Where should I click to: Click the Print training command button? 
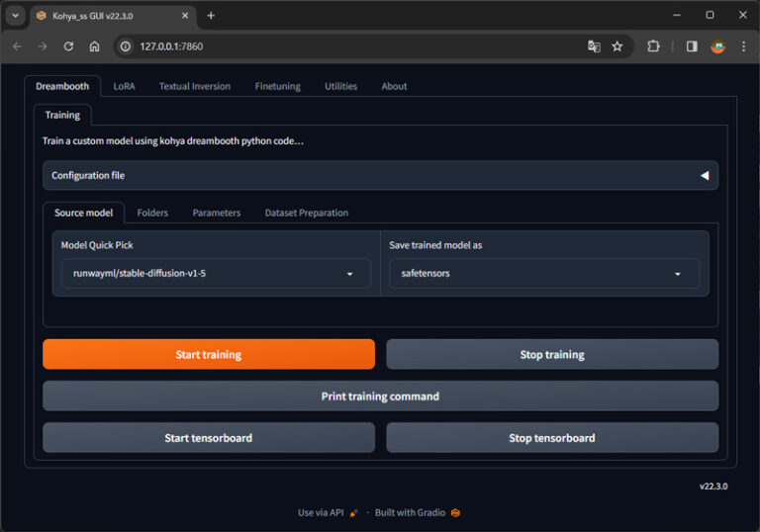click(x=380, y=397)
